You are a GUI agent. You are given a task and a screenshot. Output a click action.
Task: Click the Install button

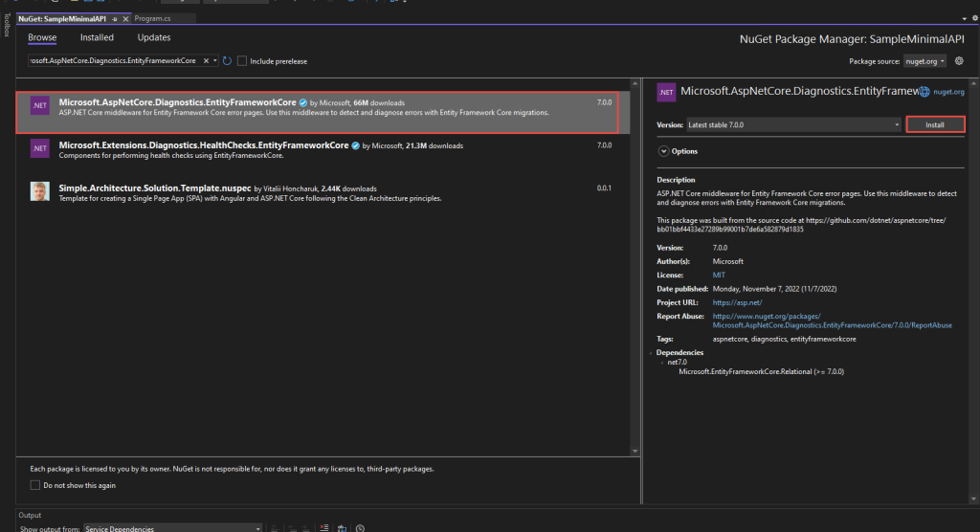(x=935, y=124)
